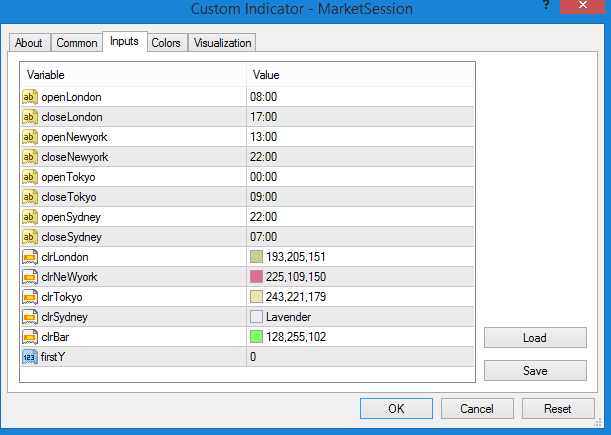611x435 pixels.
Task: Select the firstY value 0
Action: pos(253,357)
